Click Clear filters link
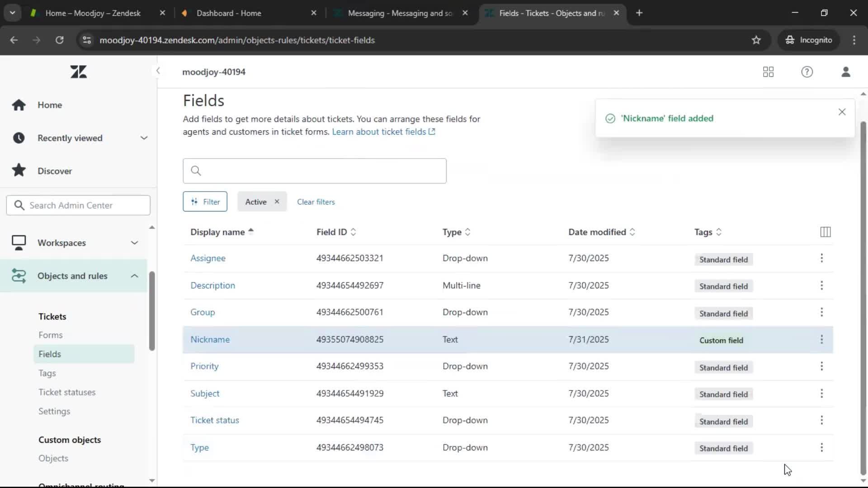Viewport: 868px width, 488px height. pos(316,202)
